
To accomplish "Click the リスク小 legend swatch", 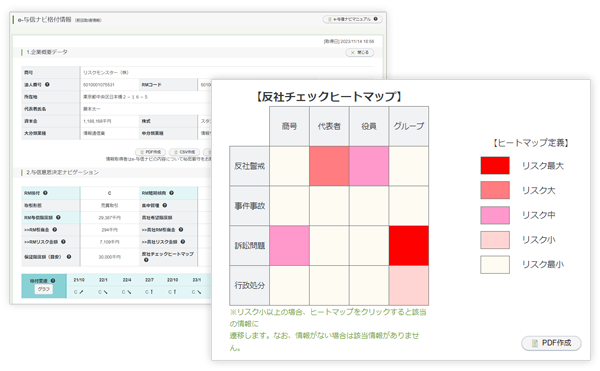I will (495, 240).
